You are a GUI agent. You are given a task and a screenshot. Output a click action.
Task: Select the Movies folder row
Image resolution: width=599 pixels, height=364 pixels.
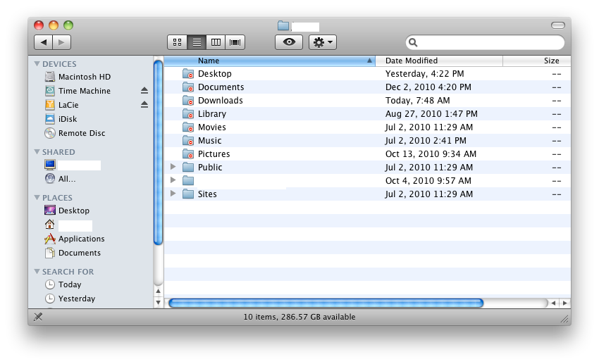(x=367, y=127)
